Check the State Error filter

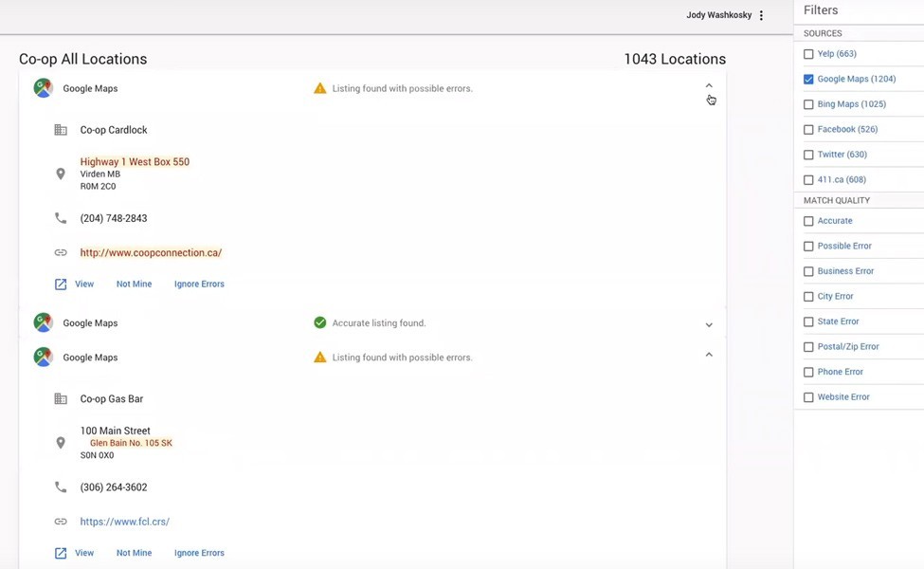[808, 321]
